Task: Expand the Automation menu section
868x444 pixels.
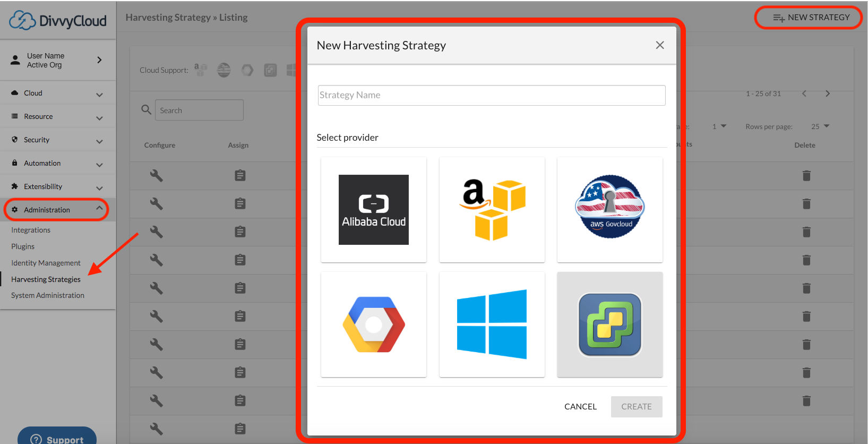Action: [x=58, y=163]
